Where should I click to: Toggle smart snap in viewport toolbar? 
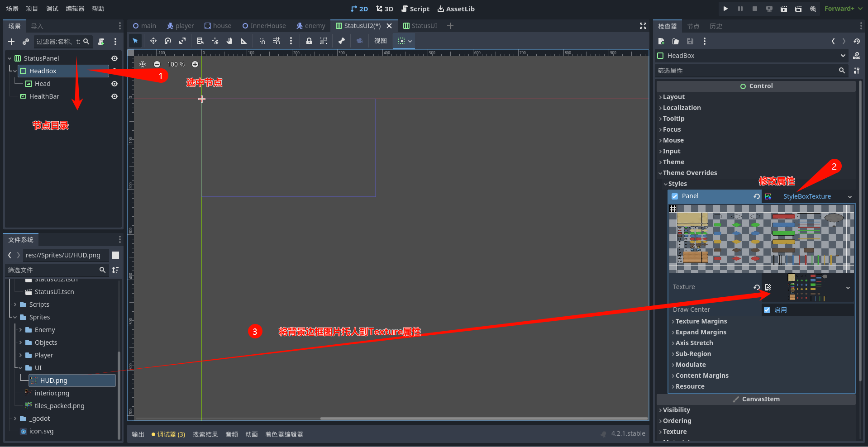[262, 41]
